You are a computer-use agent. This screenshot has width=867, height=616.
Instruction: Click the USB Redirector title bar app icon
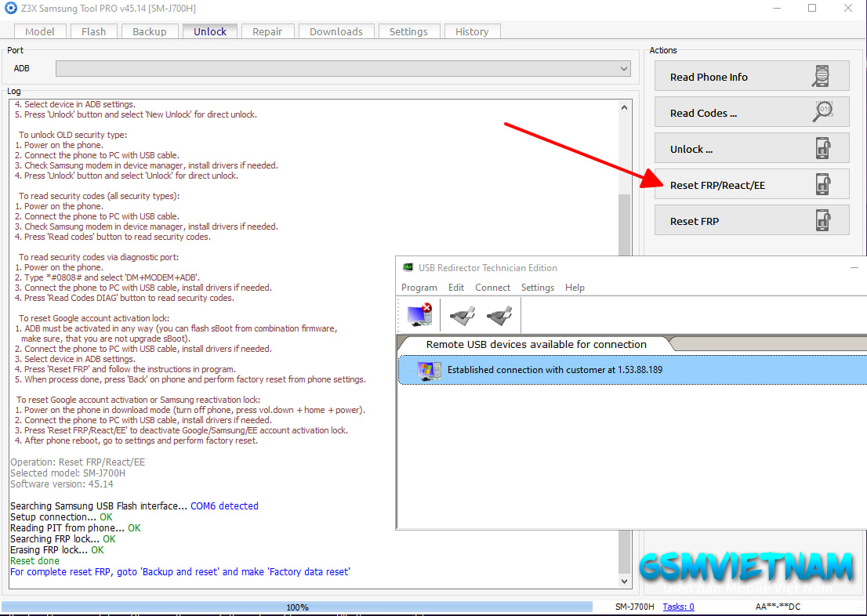click(x=408, y=267)
